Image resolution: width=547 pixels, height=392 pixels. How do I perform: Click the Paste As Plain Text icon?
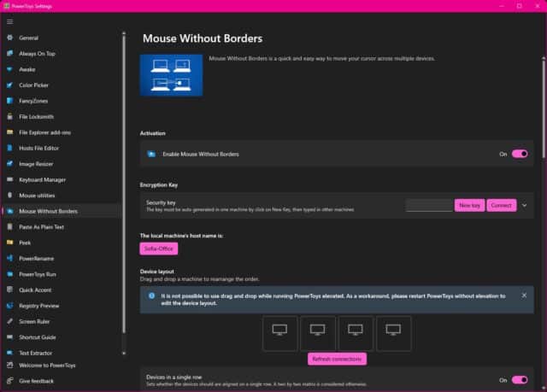click(x=9, y=227)
